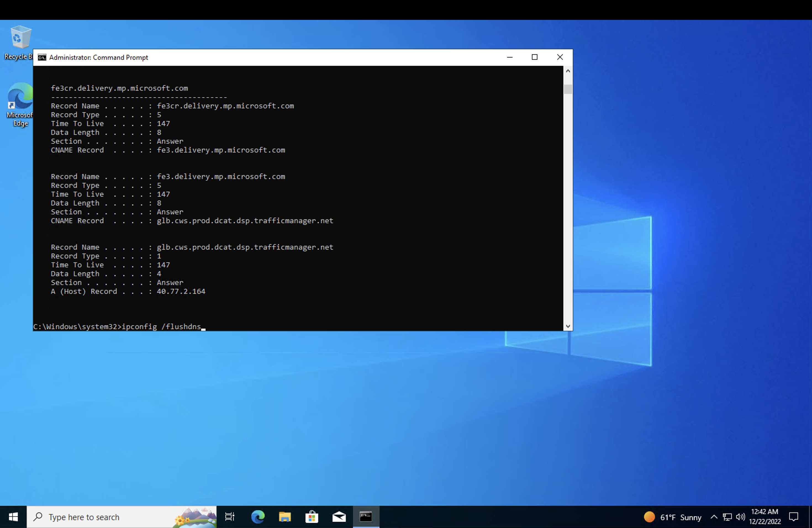Launch Edge from the taskbar
This screenshot has width=812, height=528.
258,517
